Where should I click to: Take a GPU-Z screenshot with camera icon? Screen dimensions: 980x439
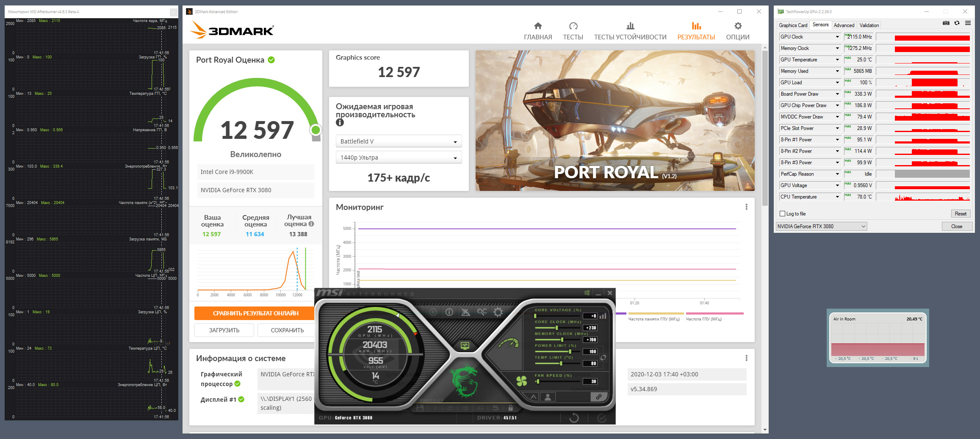pyautogui.click(x=946, y=23)
